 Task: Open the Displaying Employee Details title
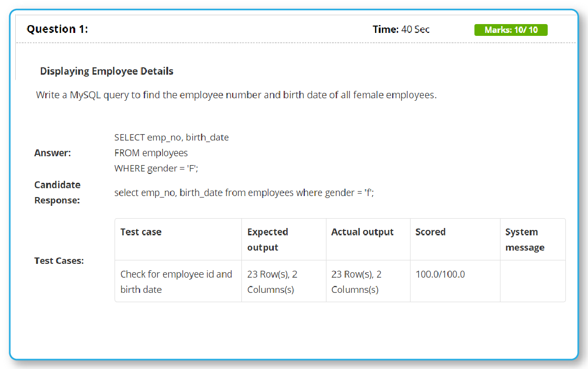[x=106, y=71]
